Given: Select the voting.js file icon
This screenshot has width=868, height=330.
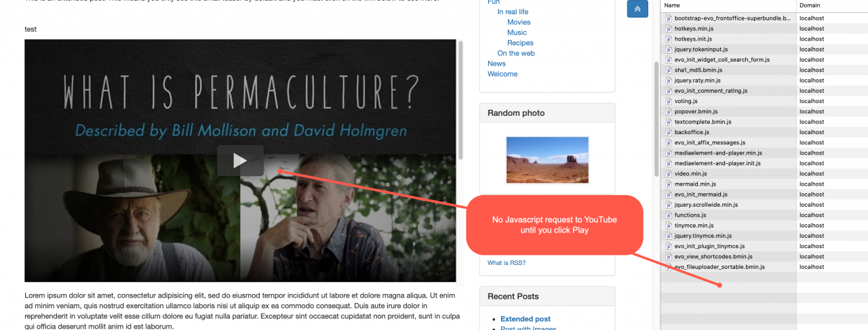Looking at the screenshot, I should 668,101.
